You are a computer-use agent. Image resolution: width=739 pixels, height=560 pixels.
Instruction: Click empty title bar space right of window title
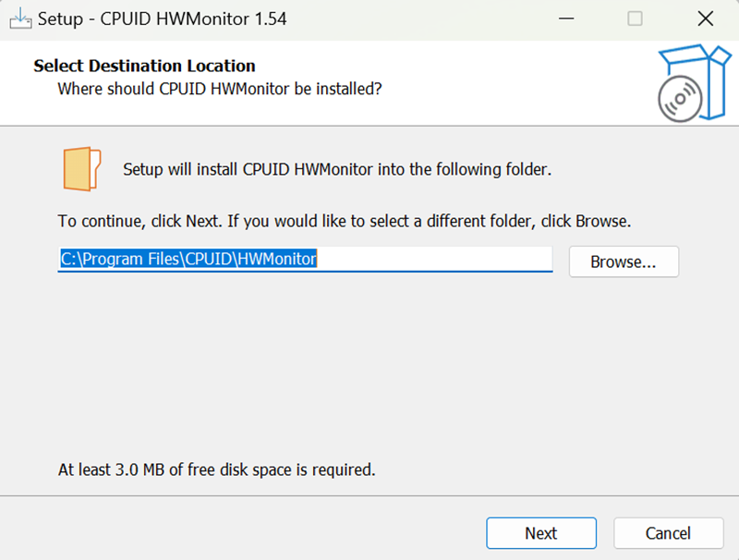(416, 18)
